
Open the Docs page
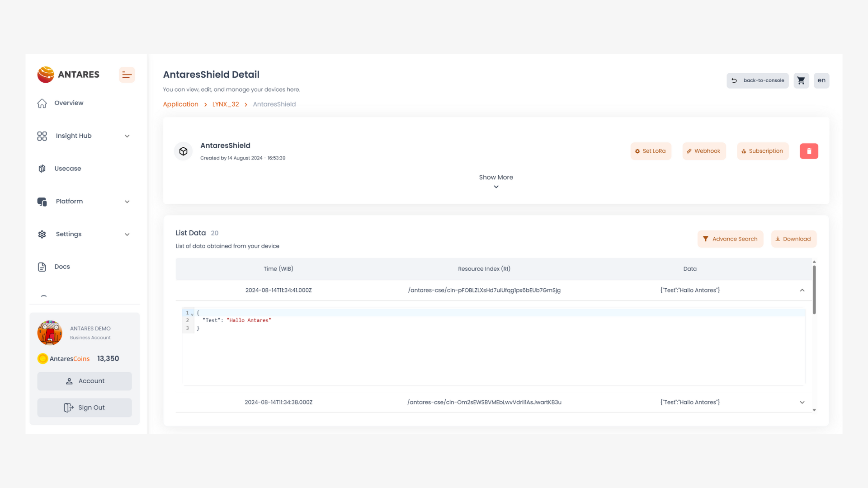(x=62, y=267)
